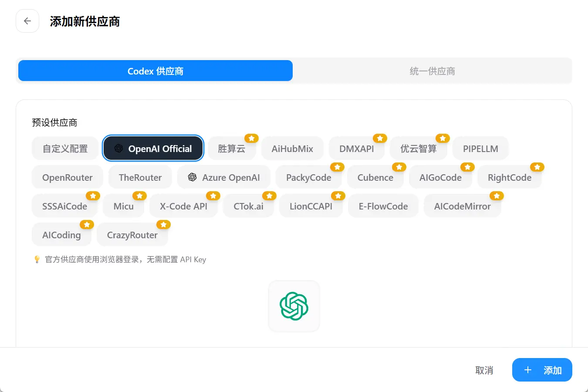Click the back arrow icon

click(27, 21)
